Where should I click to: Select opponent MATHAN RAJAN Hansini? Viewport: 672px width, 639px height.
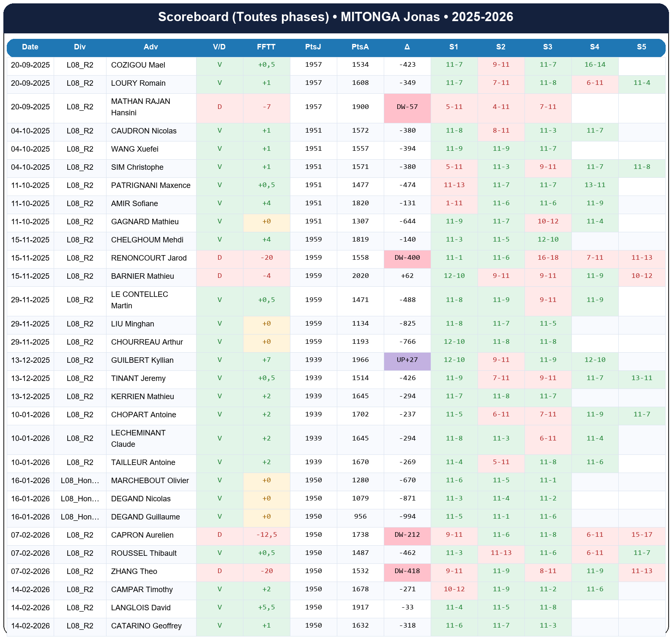pos(140,107)
